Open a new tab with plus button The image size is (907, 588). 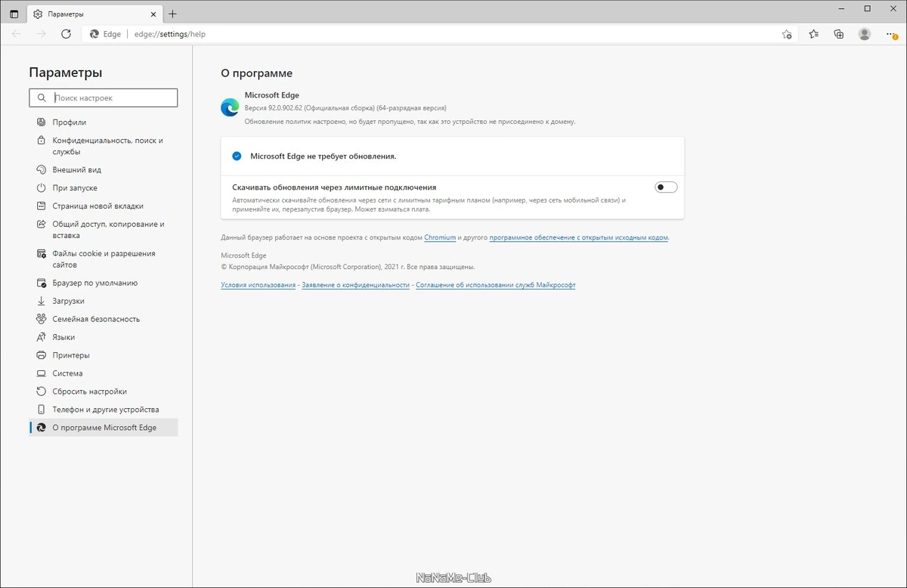pos(173,14)
